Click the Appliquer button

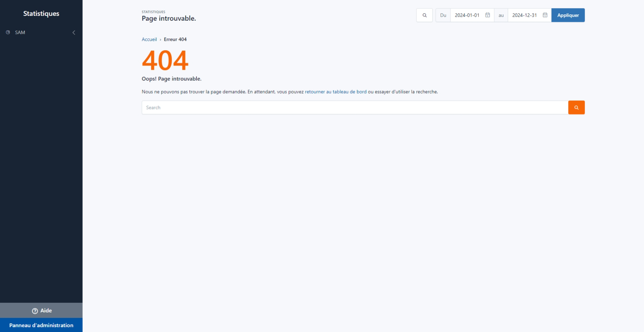point(568,15)
